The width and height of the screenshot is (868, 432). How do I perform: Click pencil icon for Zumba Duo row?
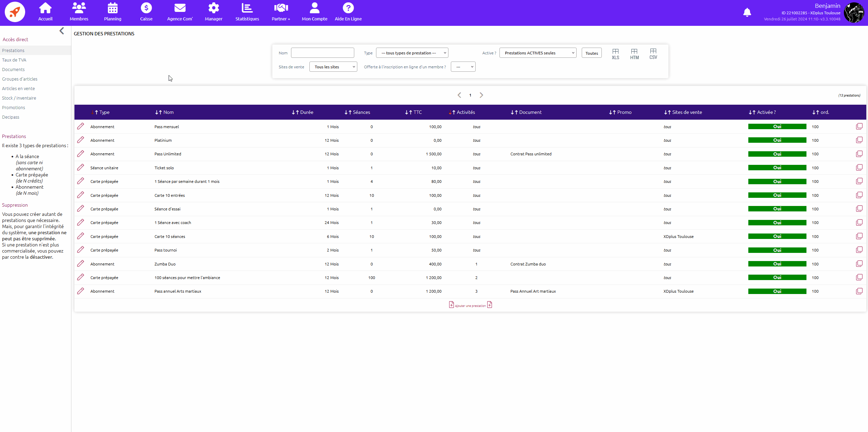[x=81, y=264]
